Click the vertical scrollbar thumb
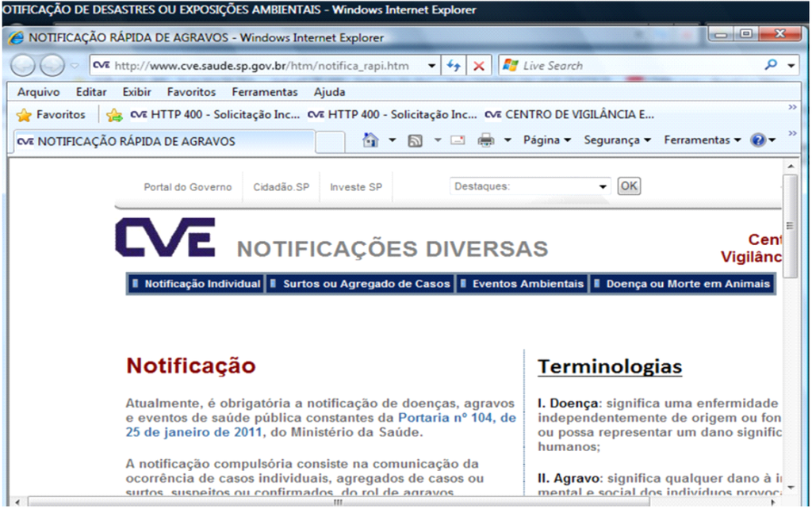The image size is (812, 509). click(791, 226)
